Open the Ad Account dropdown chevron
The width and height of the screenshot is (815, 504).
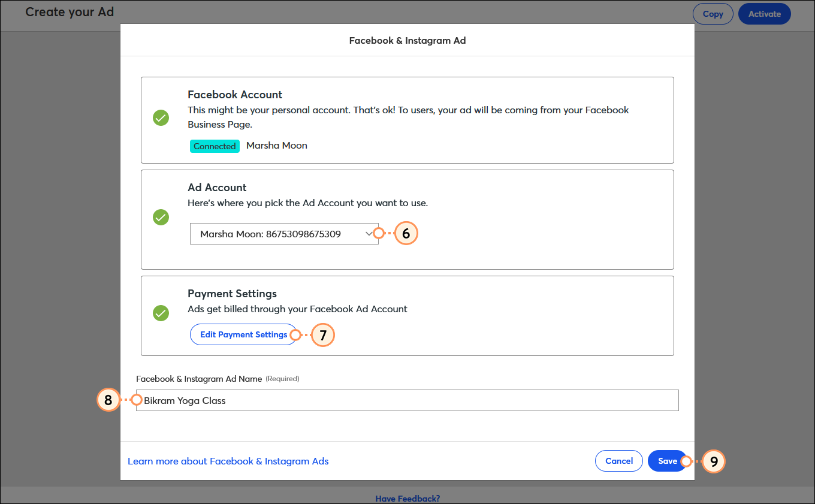pos(369,234)
